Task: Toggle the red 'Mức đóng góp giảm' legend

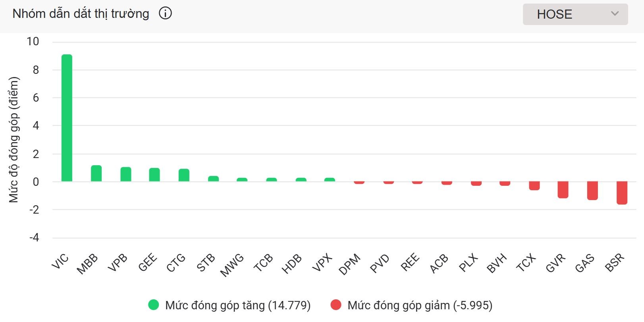Action: [x=419, y=305]
